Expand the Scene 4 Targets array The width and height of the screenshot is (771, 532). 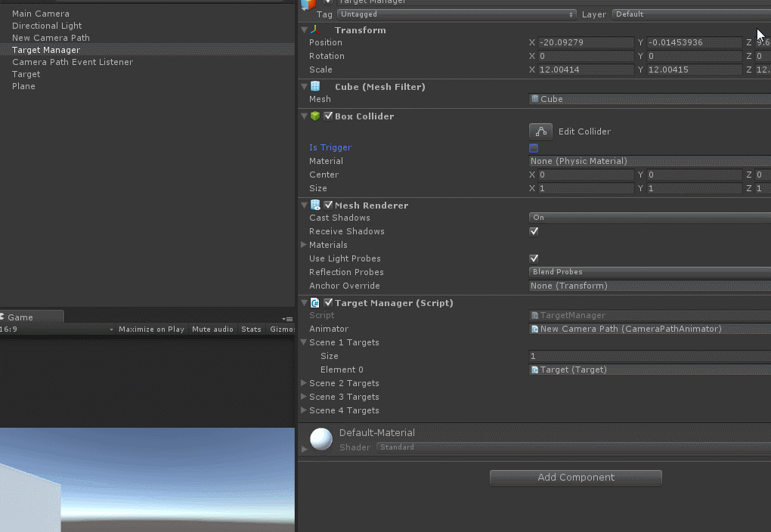point(304,410)
